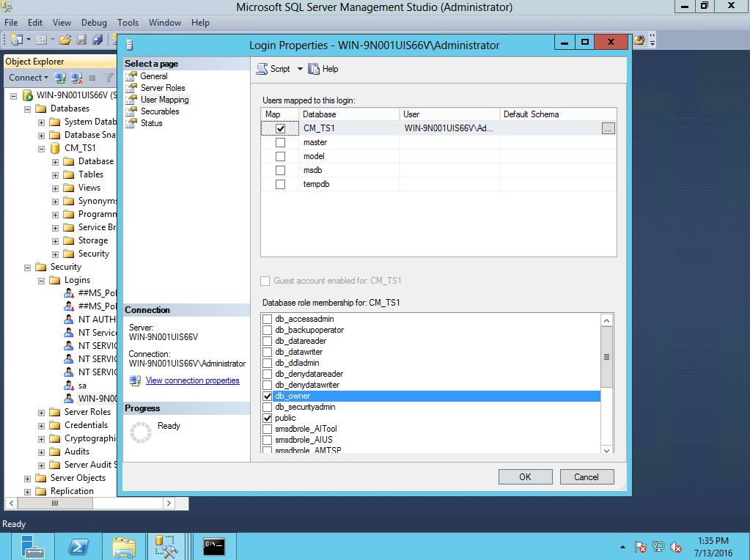The height and width of the screenshot is (560, 750).
Task: Click scroll-down arrow in role membership list
Action: pos(606,450)
